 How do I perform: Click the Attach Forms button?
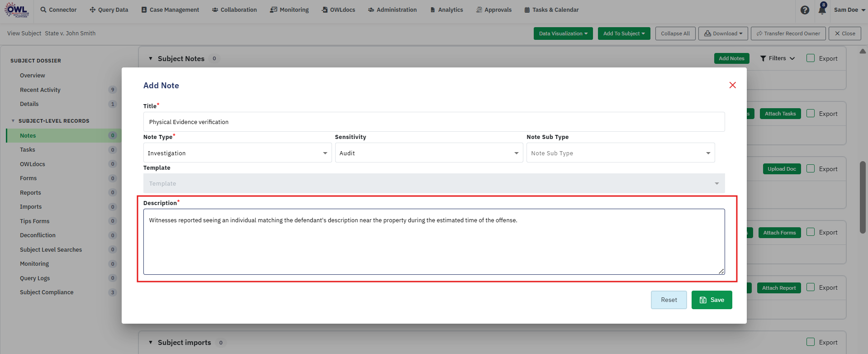click(779, 233)
